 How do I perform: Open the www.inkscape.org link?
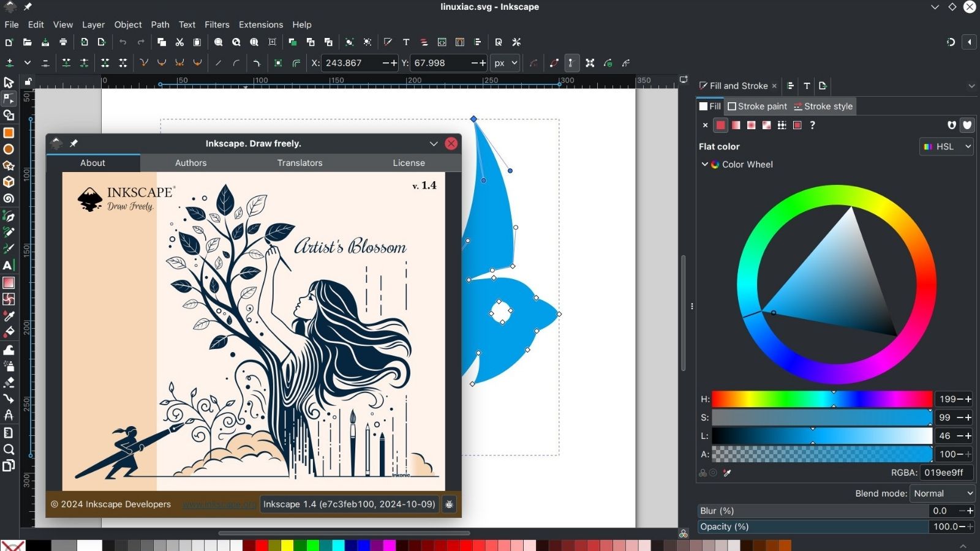219,504
